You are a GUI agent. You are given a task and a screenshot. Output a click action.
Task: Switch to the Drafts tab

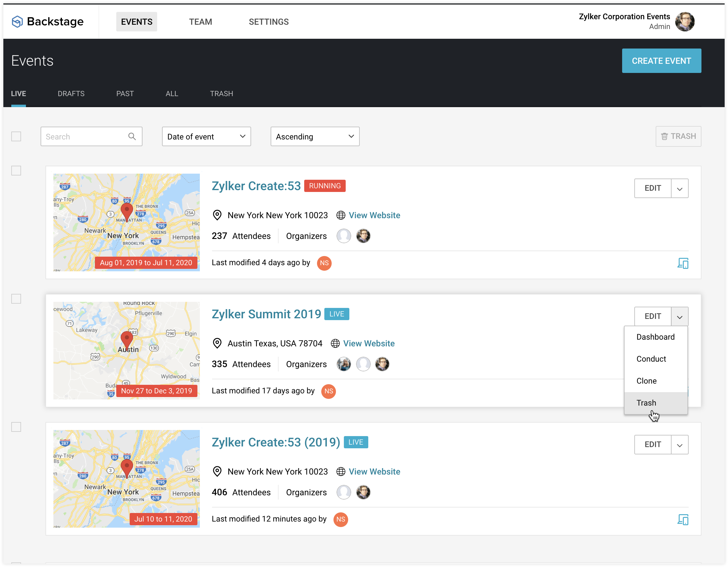pyautogui.click(x=71, y=94)
